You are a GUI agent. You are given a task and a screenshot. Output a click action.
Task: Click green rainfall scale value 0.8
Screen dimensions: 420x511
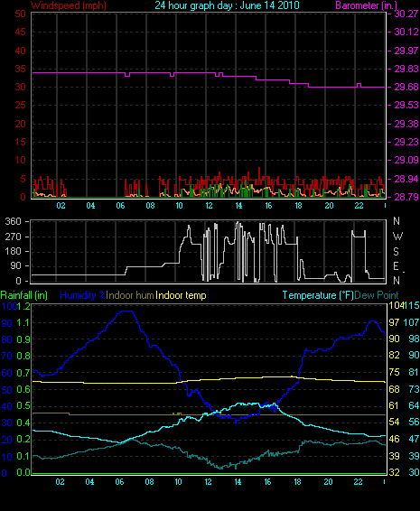pos(23,356)
